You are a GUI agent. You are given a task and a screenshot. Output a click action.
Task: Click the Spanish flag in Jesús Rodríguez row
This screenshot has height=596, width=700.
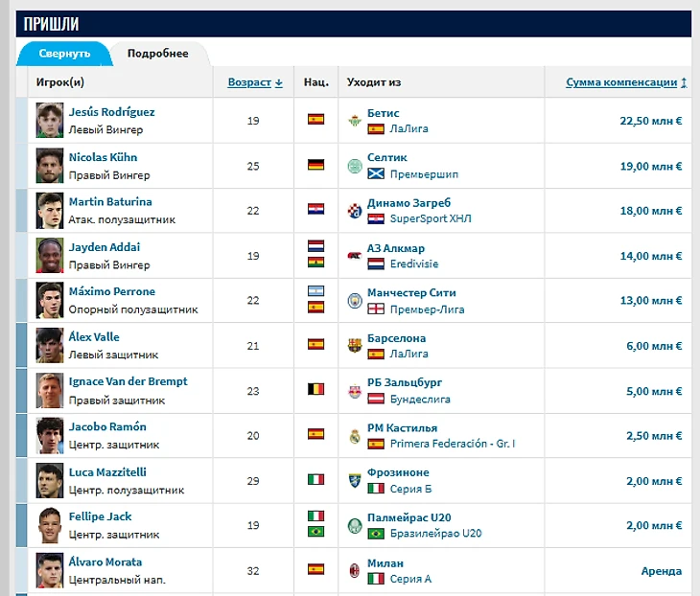pos(315,119)
